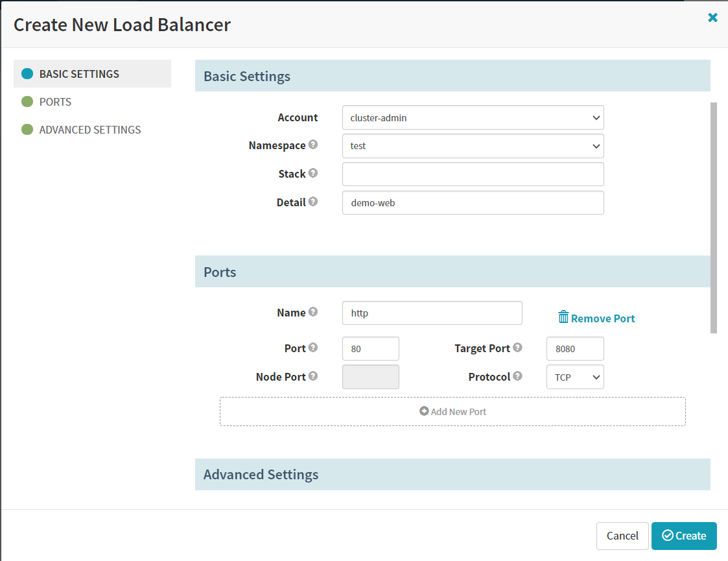
Task: Click the Remove Port link
Action: pyautogui.click(x=596, y=318)
